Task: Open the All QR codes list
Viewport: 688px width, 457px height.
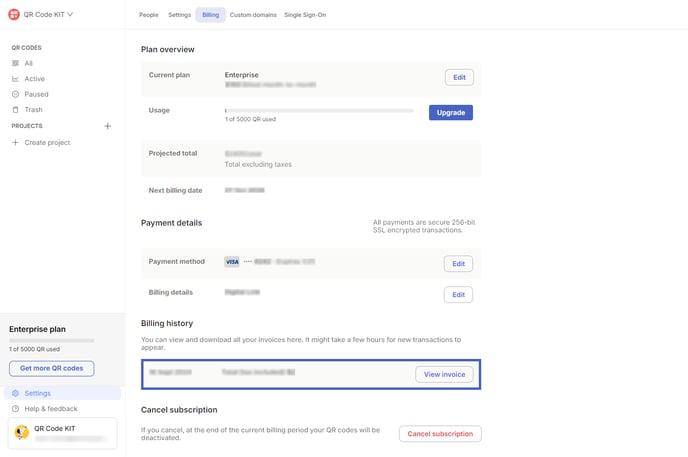Action: point(28,63)
